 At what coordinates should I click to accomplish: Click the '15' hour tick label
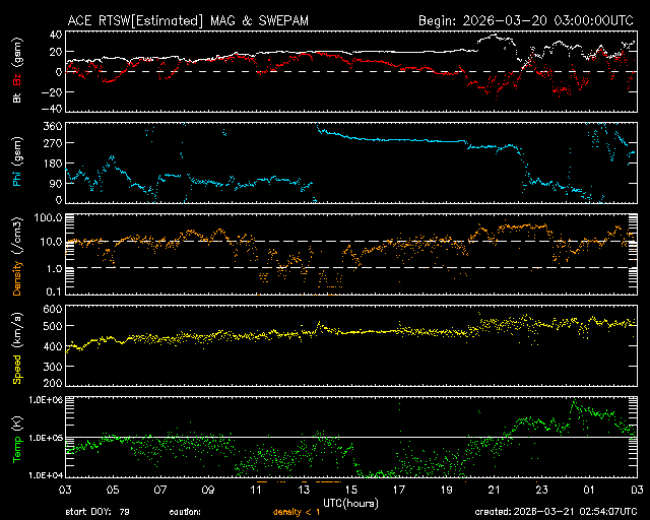351,490
